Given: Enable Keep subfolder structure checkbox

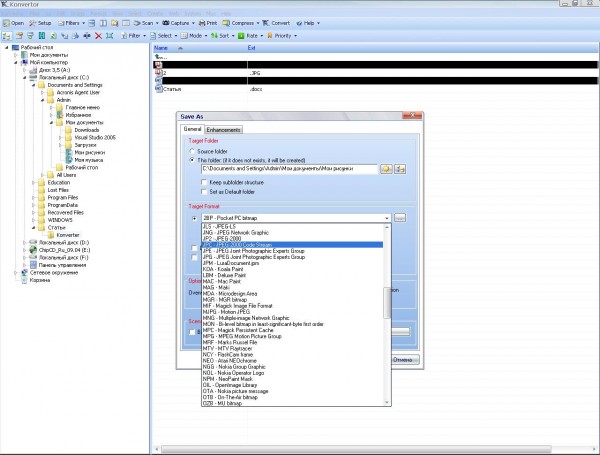Looking at the screenshot, I should pos(204,182).
